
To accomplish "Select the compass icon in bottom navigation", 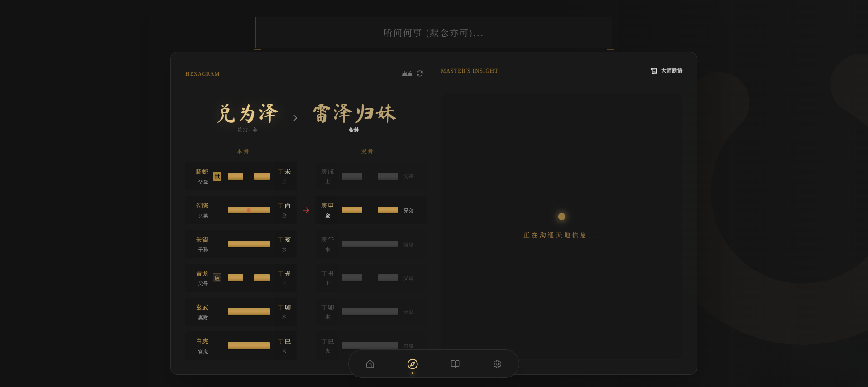I will (412, 364).
